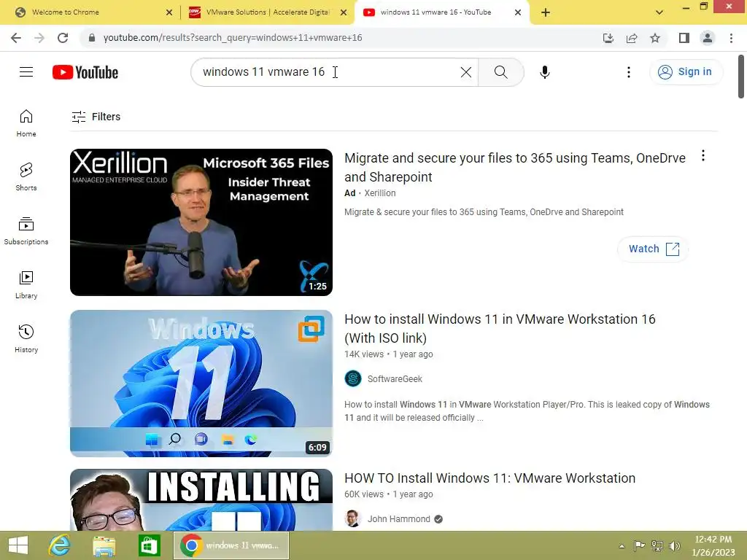This screenshot has height=560, width=747.
Task: Reload the page
Action: [x=63, y=38]
